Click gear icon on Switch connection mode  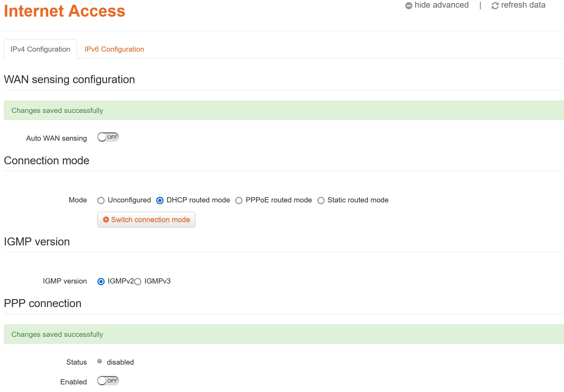tap(106, 219)
